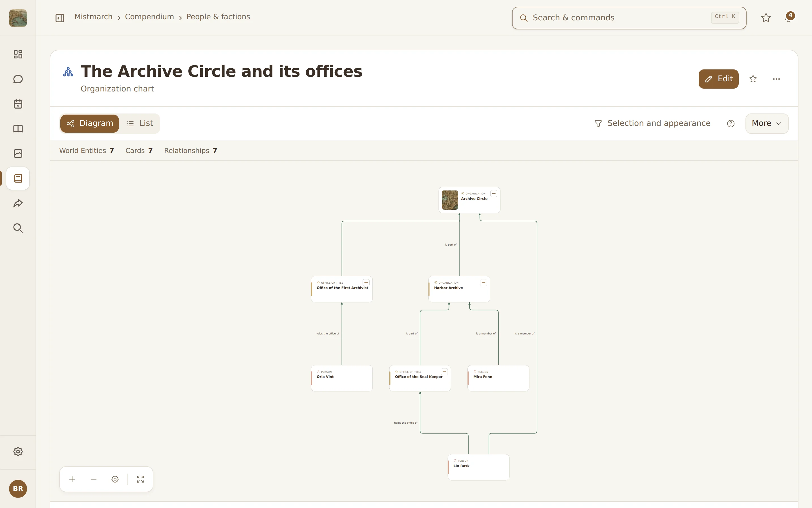
Task: Open the chat bubble sidebar icon
Action: click(x=18, y=79)
